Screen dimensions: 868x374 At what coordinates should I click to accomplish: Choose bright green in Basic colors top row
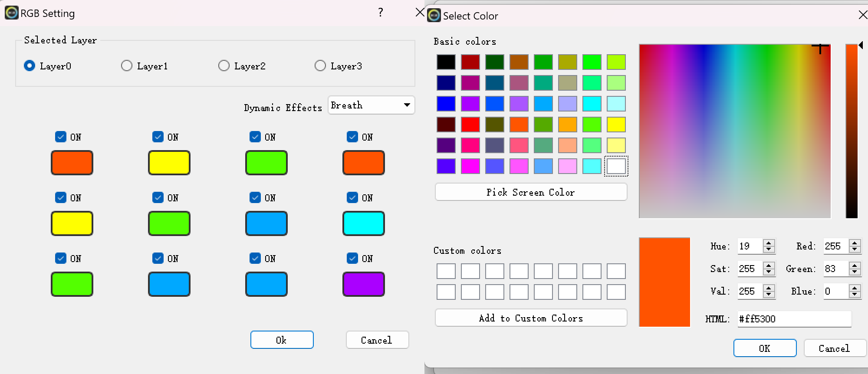[x=592, y=62]
